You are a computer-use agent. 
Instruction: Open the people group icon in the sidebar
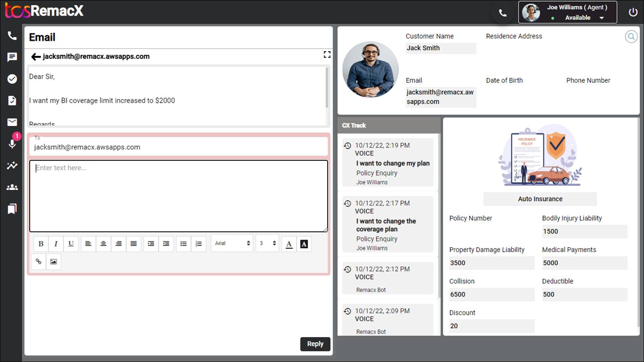point(12,187)
